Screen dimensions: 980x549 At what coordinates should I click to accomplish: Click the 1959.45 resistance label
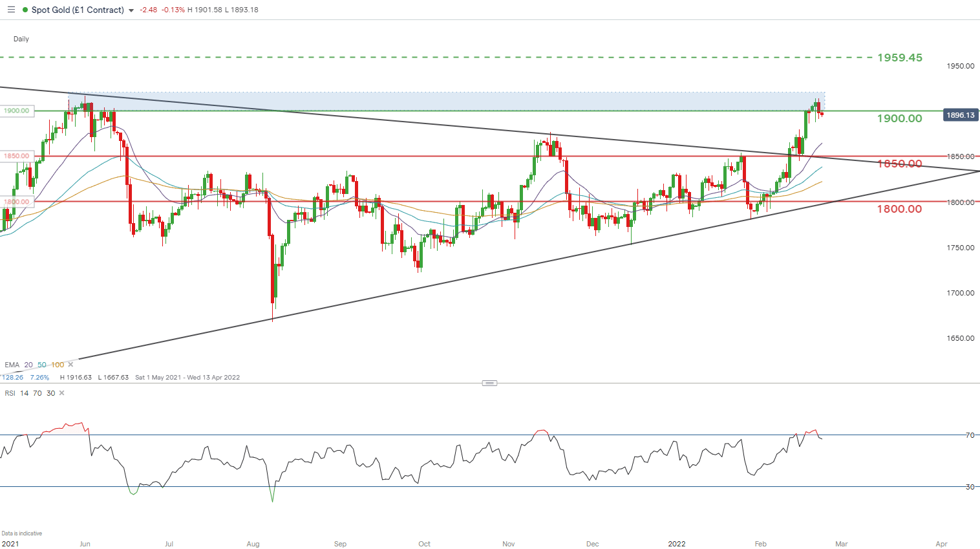[x=900, y=58]
